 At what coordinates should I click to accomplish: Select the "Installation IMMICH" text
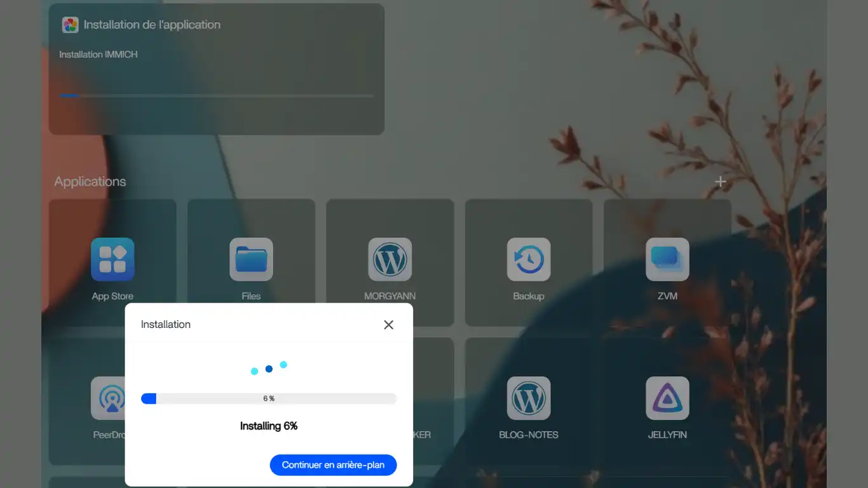[x=98, y=55]
